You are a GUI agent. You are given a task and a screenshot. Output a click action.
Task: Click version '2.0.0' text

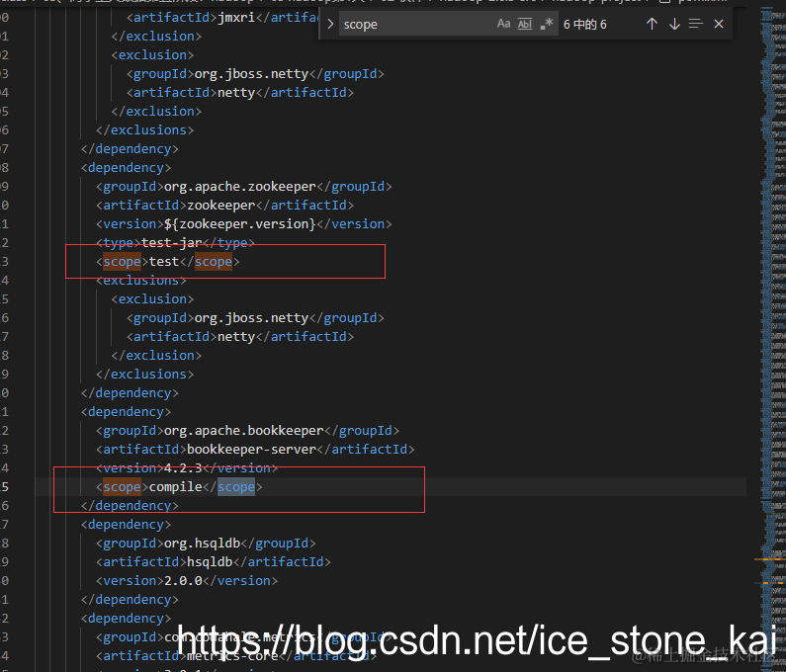(183, 581)
